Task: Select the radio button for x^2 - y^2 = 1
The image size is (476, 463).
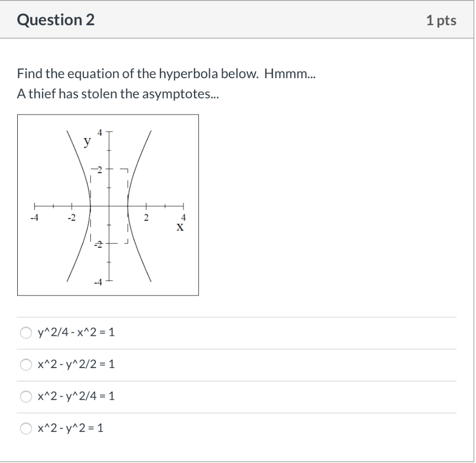Action: [x=26, y=428]
